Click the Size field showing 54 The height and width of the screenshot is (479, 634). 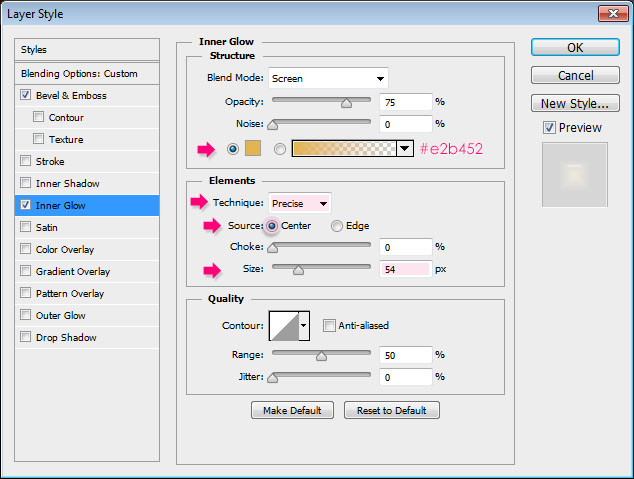pyautogui.click(x=406, y=269)
